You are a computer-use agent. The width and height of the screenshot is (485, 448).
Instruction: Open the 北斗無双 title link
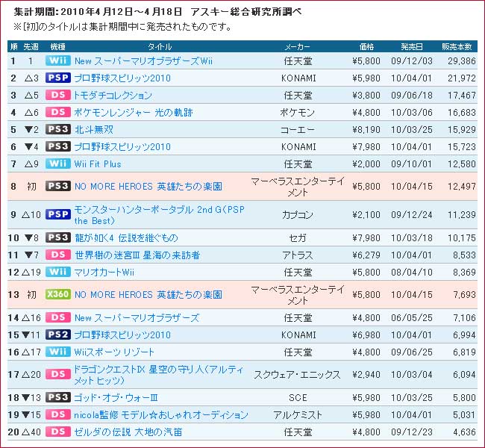[x=94, y=129]
